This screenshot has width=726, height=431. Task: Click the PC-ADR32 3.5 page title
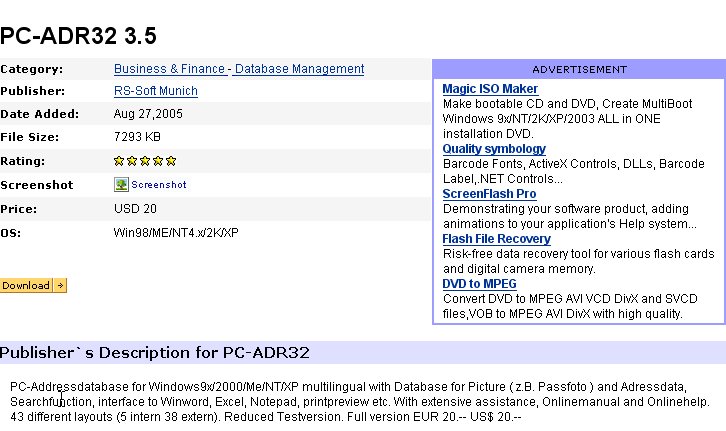click(78, 36)
